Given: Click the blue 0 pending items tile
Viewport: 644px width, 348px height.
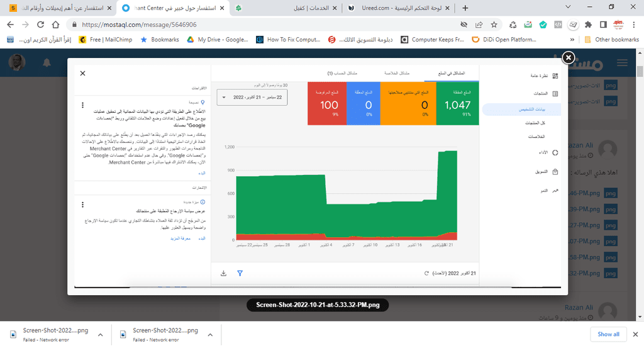Looking at the screenshot, I should [364, 104].
